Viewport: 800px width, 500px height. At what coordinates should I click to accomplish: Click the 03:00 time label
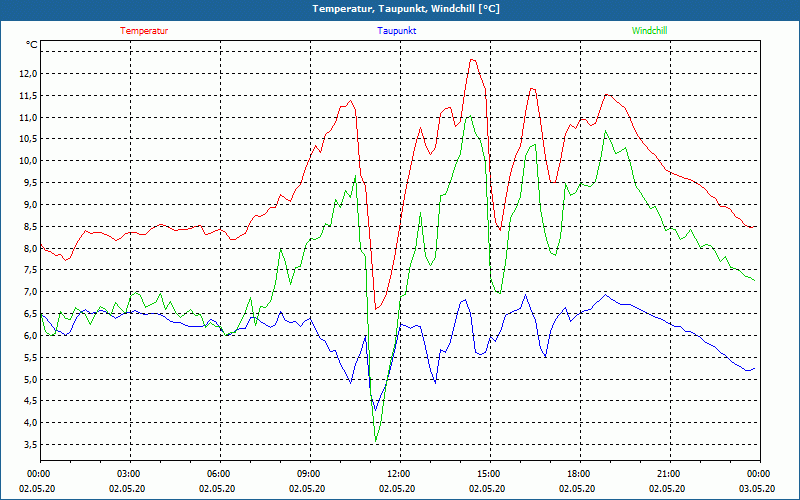(x=131, y=474)
